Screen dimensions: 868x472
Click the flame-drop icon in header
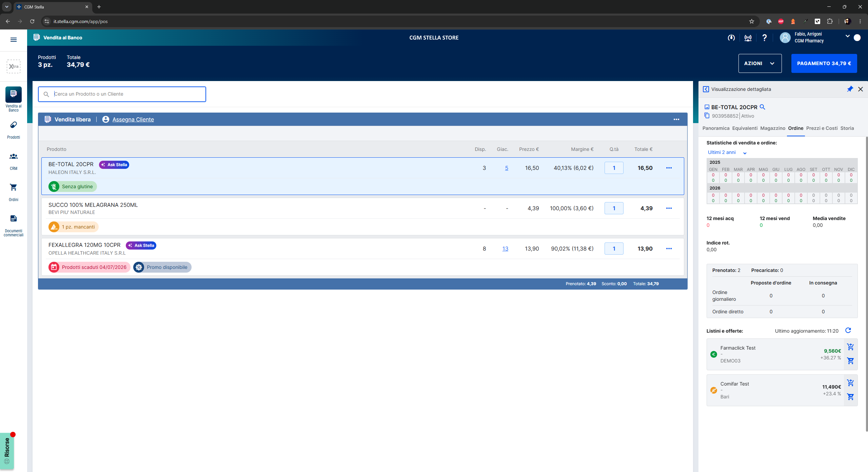pos(731,38)
